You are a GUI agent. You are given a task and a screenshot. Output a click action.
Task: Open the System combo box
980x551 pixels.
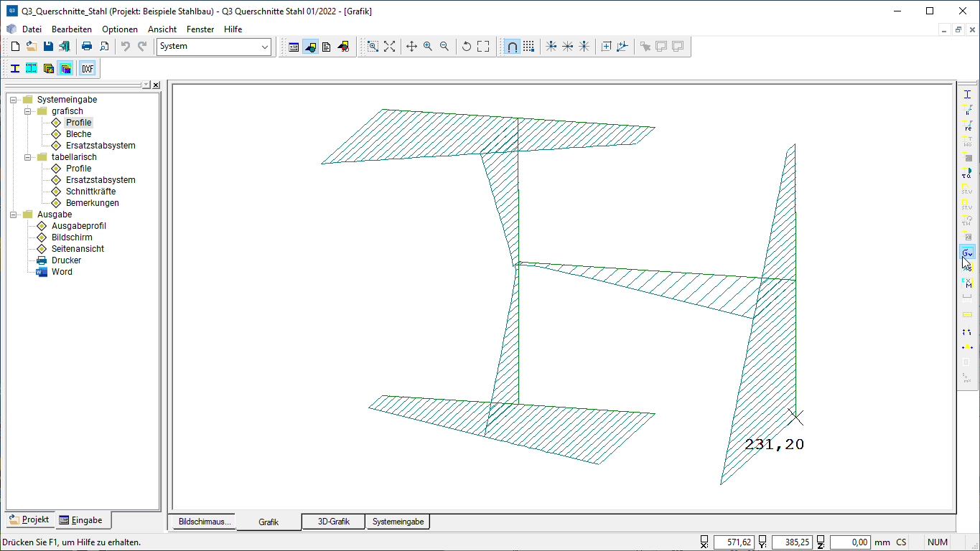(214, 46)
